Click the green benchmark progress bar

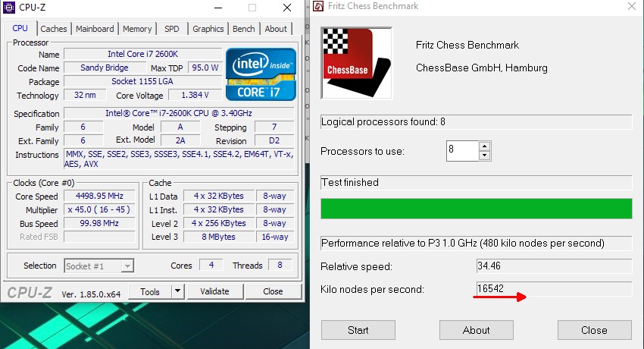477,209
